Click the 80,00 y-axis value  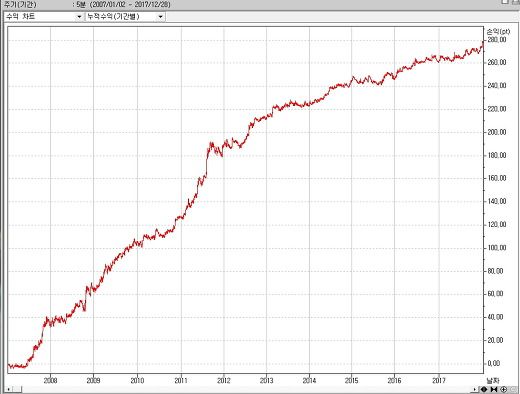(x=495, y=271)
